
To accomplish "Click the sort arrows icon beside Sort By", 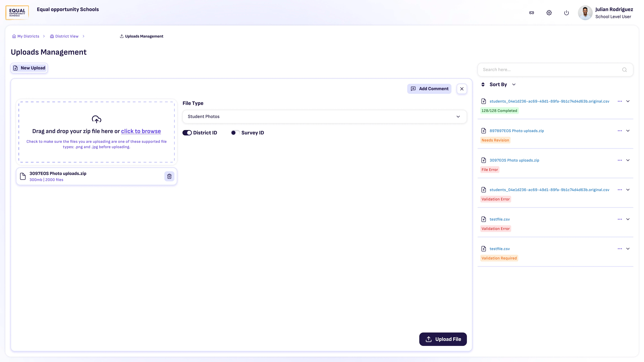I will point(483,84).
